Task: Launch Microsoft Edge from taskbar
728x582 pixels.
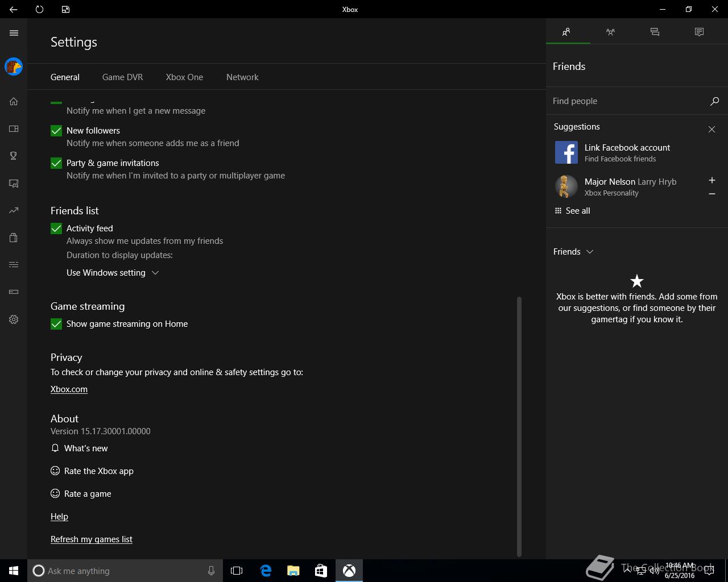Action: (x=266, y=571)
